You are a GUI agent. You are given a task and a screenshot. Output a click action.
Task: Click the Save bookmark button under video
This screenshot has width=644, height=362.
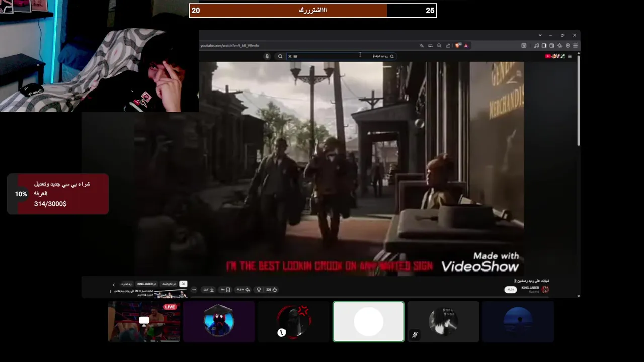click(x=225, y=290)
